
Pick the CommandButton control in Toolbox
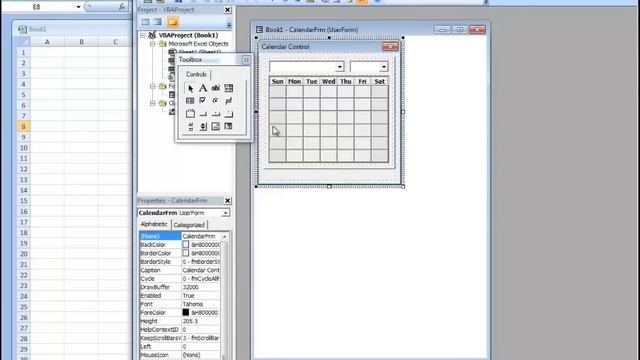tap(203, 114)
